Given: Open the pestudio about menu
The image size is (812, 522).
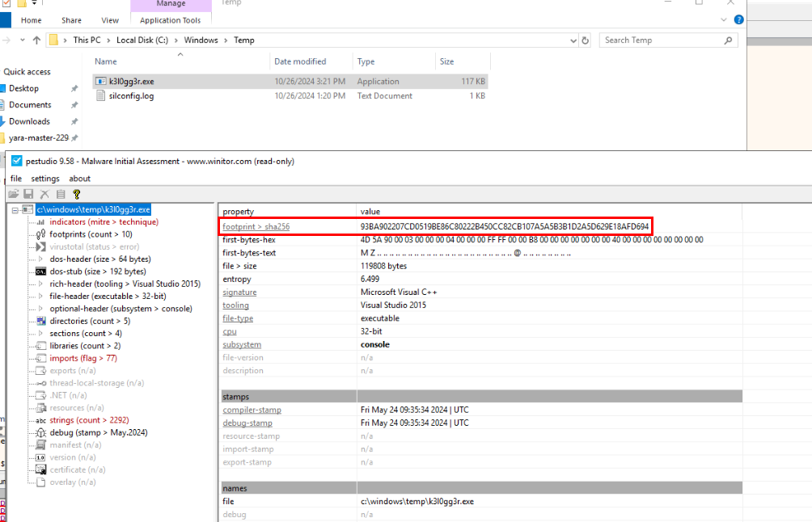Looking at the screenshot, I should 80,179.
